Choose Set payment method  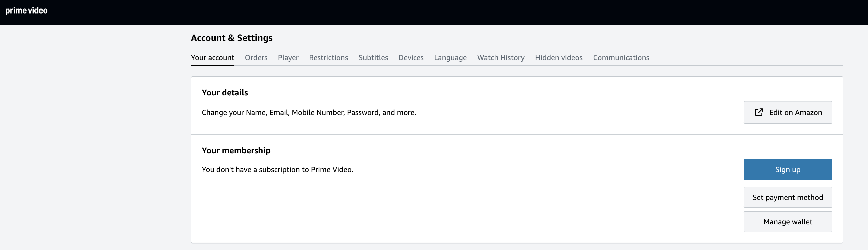[x=788, y=197]
